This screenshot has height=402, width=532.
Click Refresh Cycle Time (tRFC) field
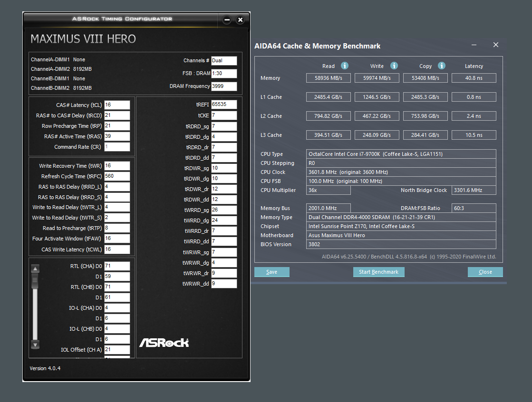point(117,176)
